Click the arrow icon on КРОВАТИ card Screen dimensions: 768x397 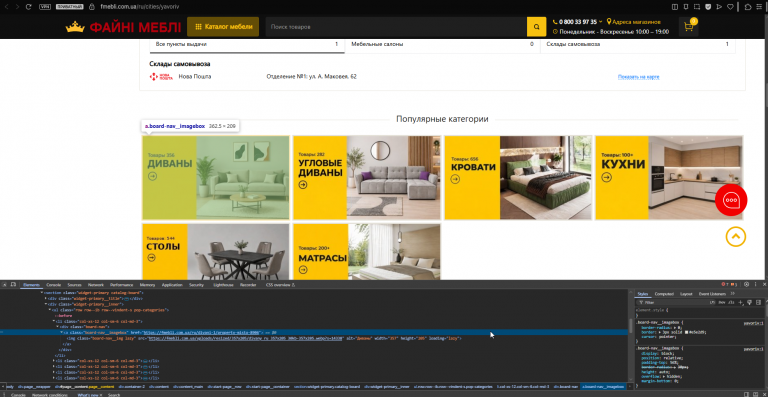tap(456, 179)
